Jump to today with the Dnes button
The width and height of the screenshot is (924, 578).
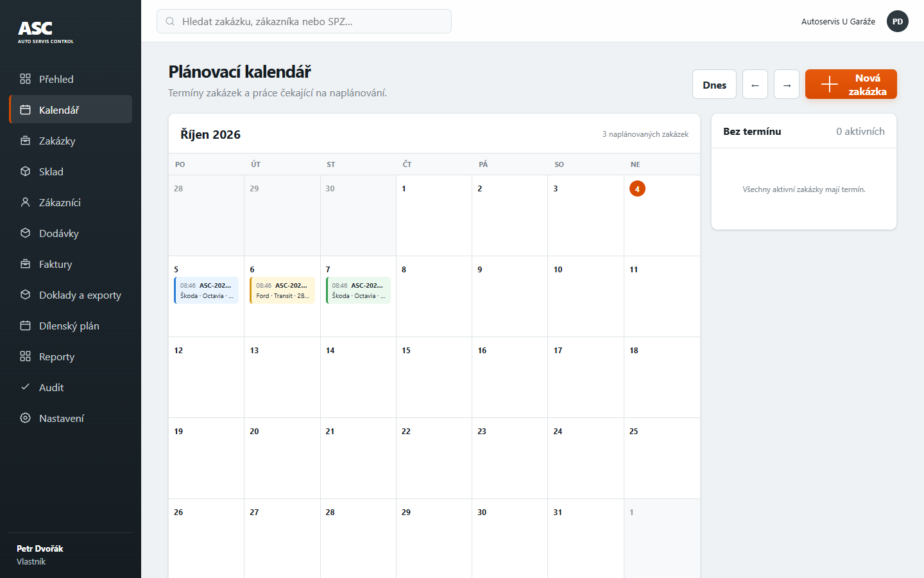[714, 84]
